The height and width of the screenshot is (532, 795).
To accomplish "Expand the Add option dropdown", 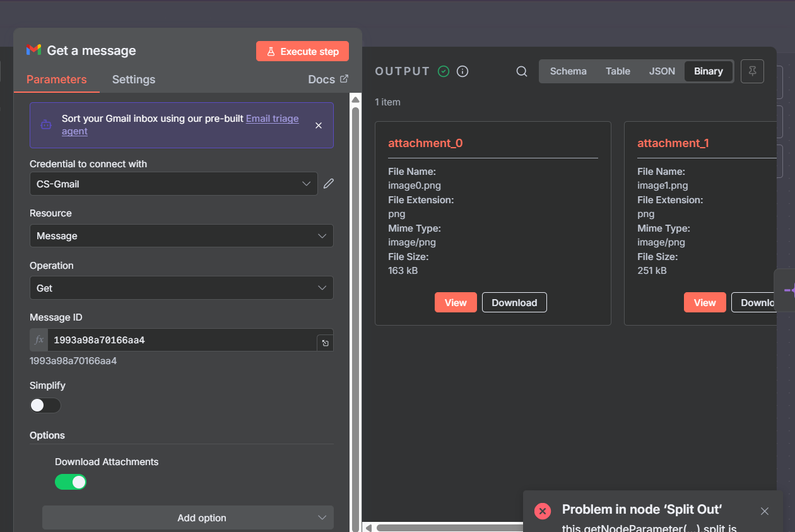I will pos(188,517).
